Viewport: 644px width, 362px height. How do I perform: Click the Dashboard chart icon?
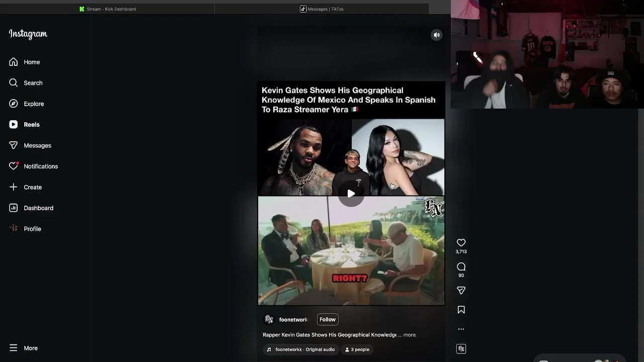click(x=14, y=208)
